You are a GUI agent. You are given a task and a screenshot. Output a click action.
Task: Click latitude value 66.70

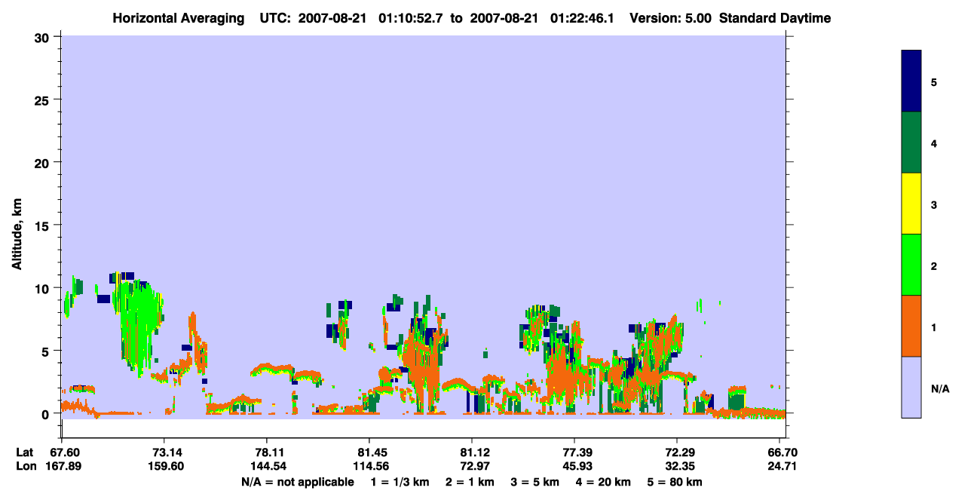click(x=782, y=452)
